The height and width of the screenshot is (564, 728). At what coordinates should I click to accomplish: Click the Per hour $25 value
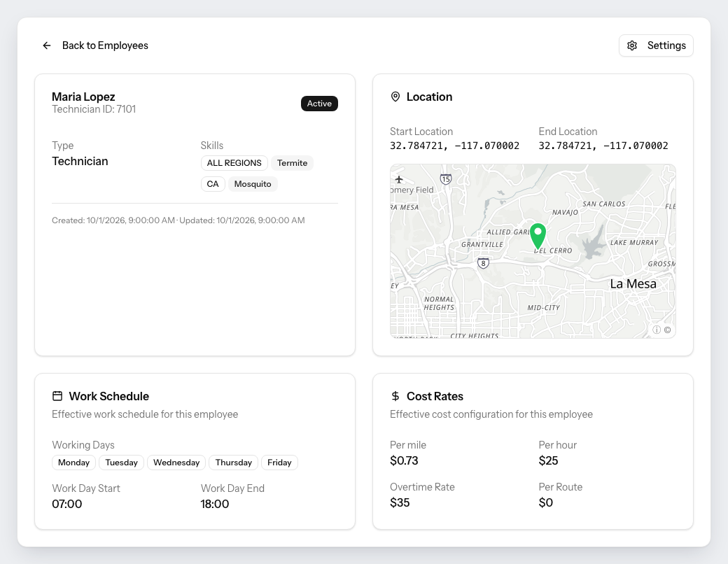548,460
